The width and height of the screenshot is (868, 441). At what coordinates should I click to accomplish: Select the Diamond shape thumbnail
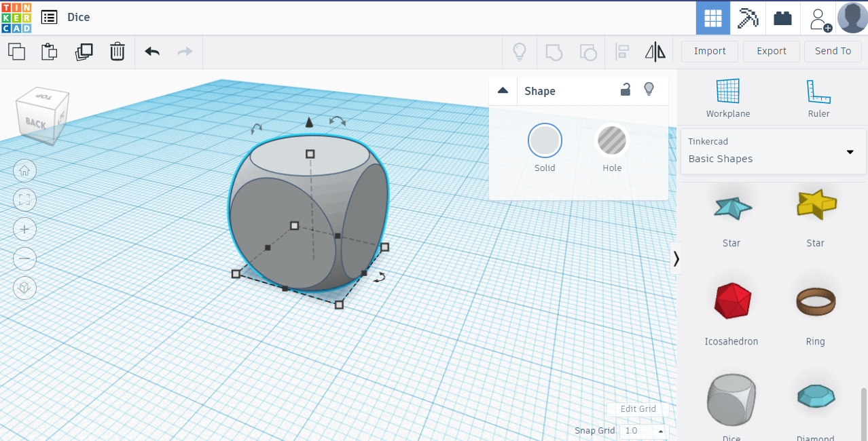pos(816,396)
